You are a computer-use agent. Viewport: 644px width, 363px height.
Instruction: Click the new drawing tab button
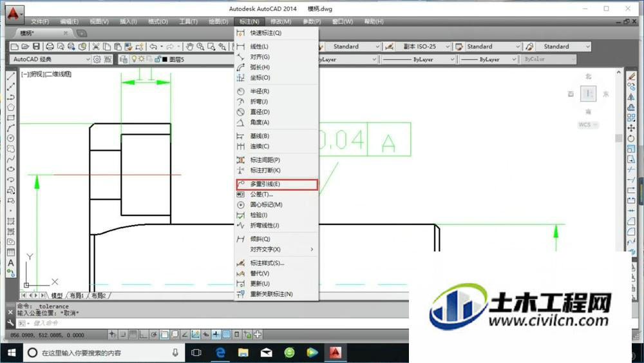(x=82, y=34)
